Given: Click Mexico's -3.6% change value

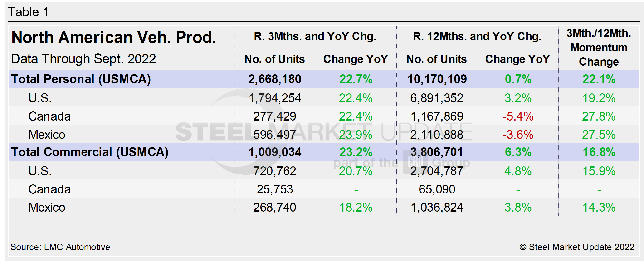Looking at the screenshot, I should pyautogui.click(x=518, y=135).
